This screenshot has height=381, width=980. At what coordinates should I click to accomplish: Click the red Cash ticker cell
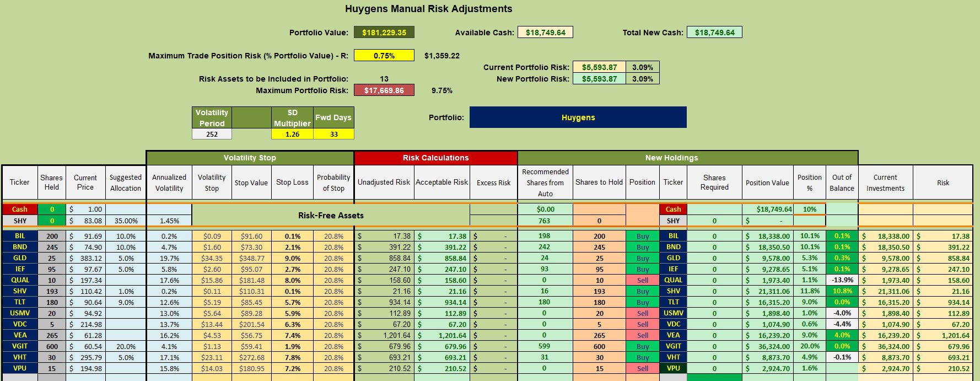coord(20,209)
